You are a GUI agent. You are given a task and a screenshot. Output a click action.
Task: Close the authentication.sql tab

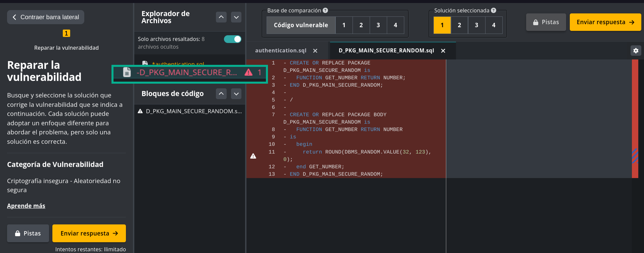[315, 51]
